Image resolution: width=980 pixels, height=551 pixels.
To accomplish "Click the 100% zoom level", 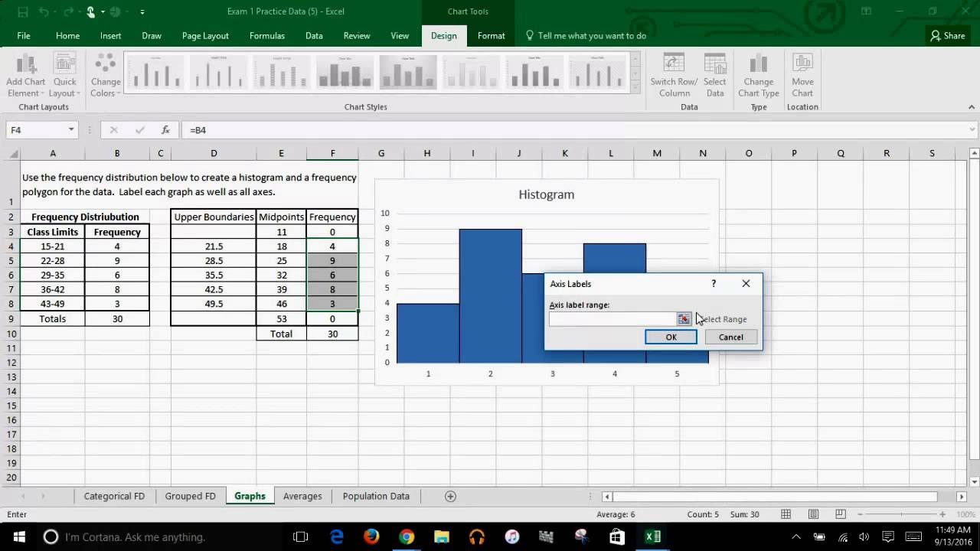I will click(x=965, y=514).
